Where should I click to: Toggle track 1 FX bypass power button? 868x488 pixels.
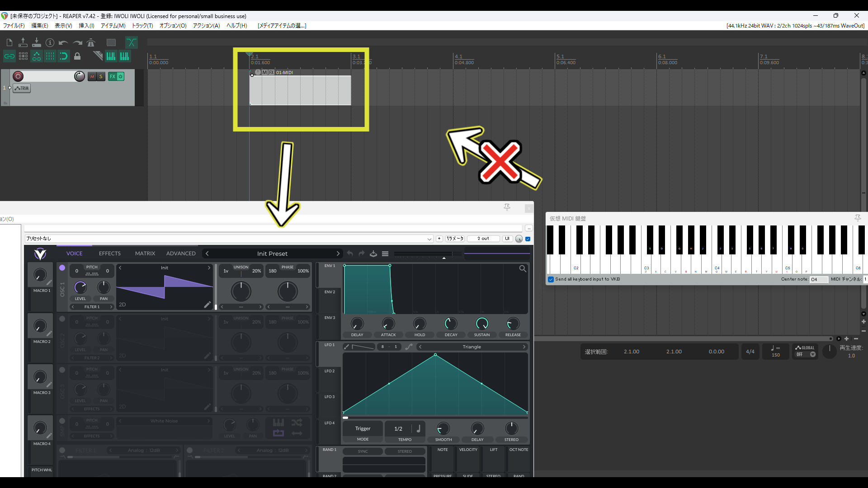coord(121,76)
